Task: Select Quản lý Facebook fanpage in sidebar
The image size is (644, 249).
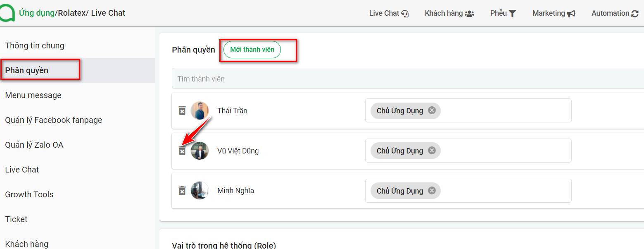Action: tap(54, 120)
